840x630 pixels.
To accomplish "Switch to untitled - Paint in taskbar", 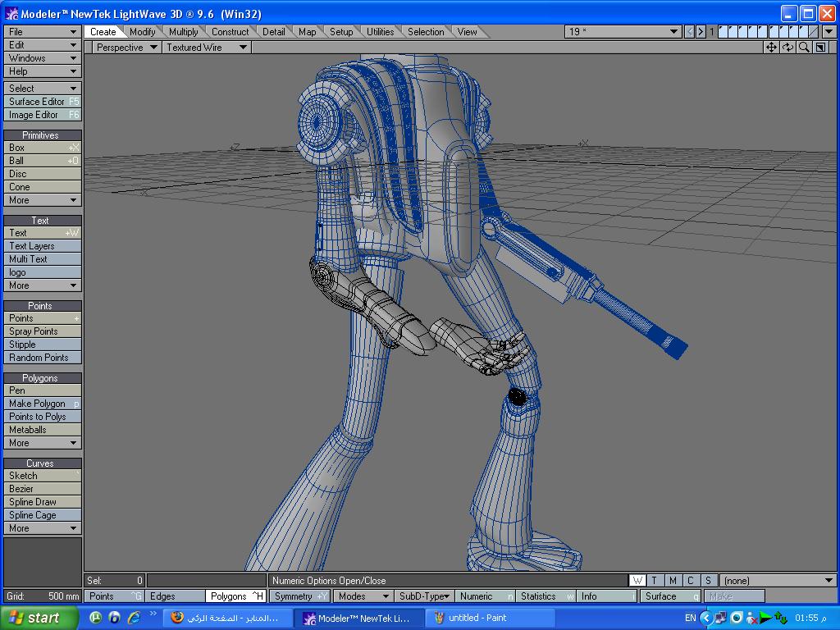I will click(x=490, y=618).
